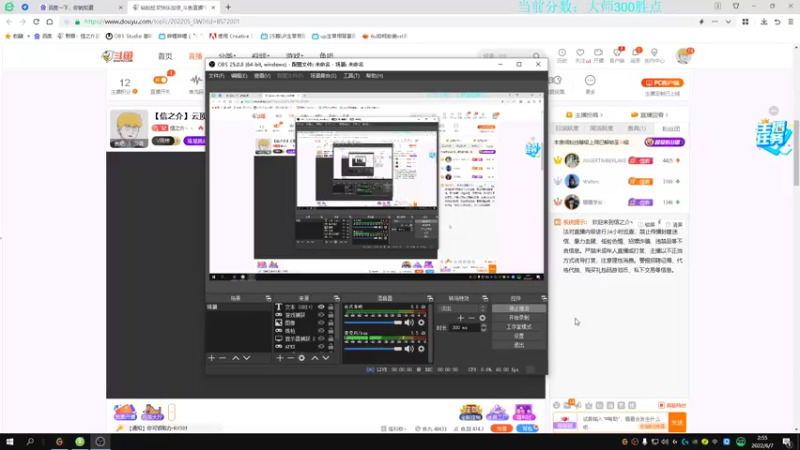Image resolution: width=800 pixels, height=450 pixels.
Task: Click the browser address bar URL
Action: click(x=162, y=22)
